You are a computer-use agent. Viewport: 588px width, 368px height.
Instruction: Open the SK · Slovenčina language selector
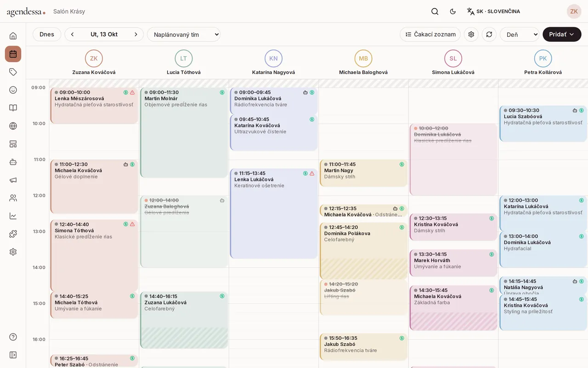(x=493, y=11)
